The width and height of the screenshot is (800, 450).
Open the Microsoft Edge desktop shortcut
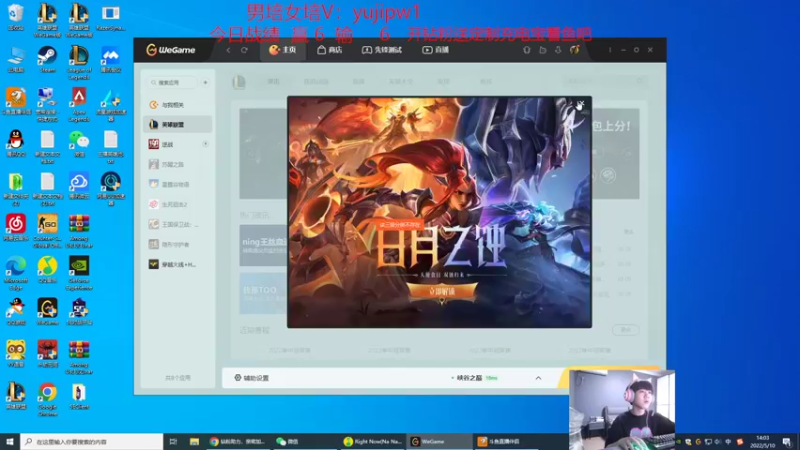pyautogui.click(x=16, y=273)
